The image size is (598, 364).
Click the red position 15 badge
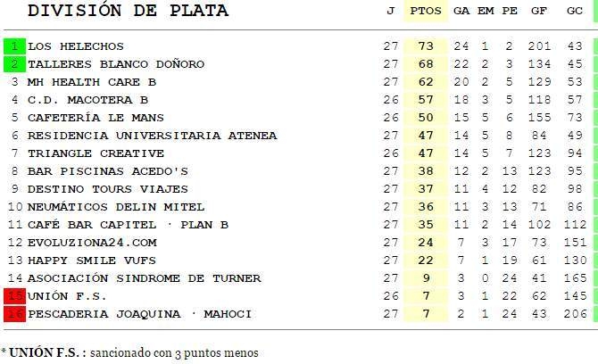click(14, 296)
